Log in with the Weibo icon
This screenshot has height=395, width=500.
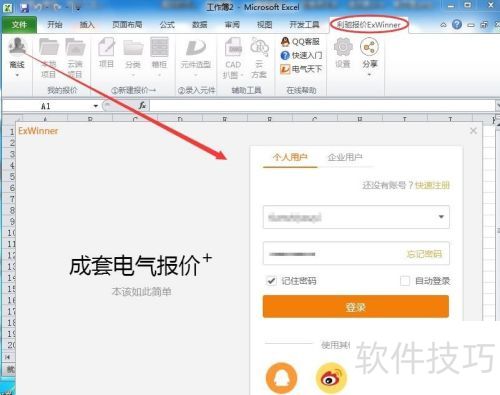point(331,378)
